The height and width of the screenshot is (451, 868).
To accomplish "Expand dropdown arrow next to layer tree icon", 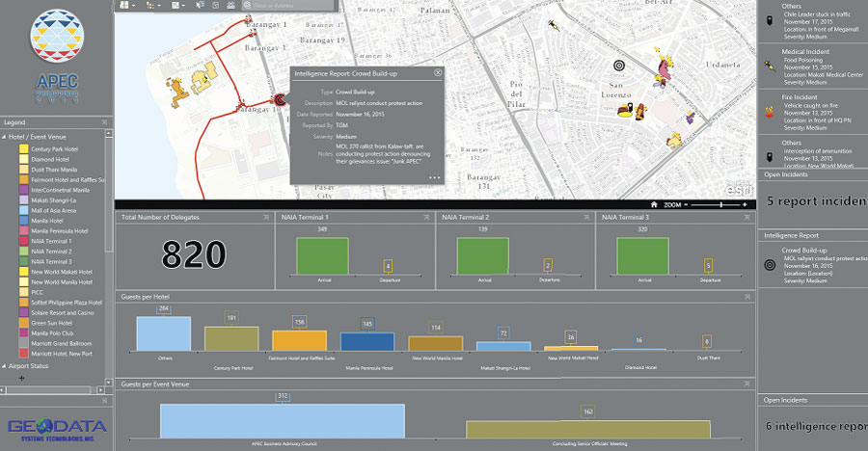I will [159, 5].
